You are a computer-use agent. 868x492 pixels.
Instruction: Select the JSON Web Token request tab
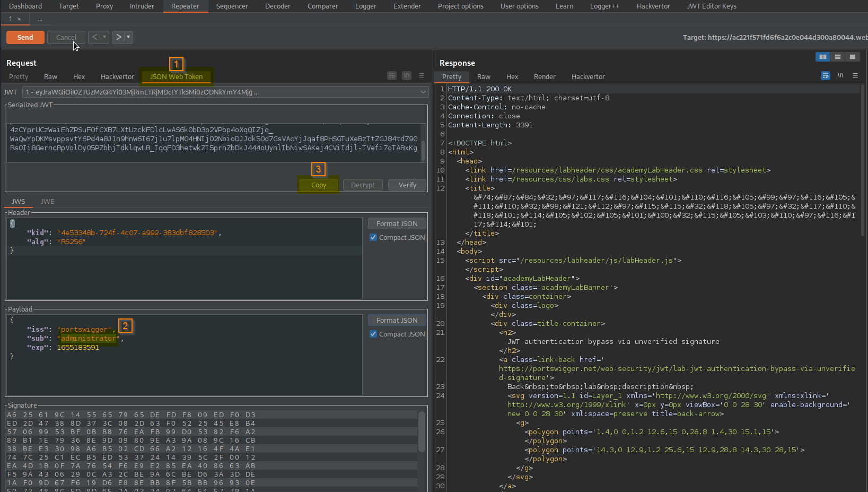pyautogui.click(x=176, y=77)
